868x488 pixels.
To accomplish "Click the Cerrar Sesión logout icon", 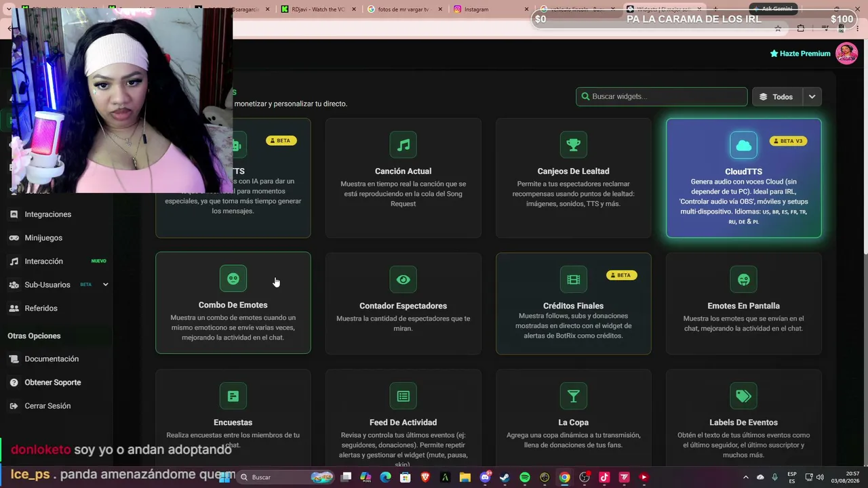I will [14, 406].
